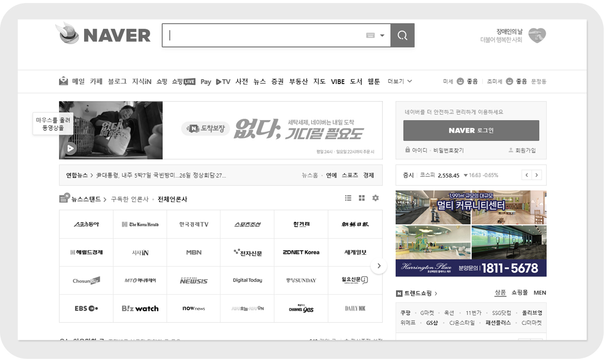Expand 트렌드쇼핑 section chevron

click(436, 294)
